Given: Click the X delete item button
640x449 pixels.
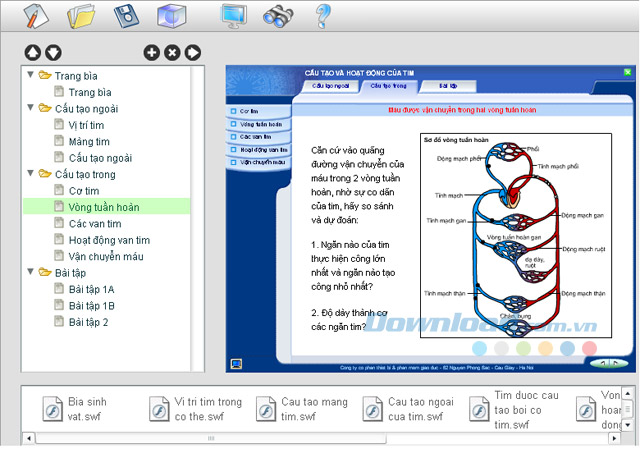Looking at the screenshot, I should coord(172,52).
